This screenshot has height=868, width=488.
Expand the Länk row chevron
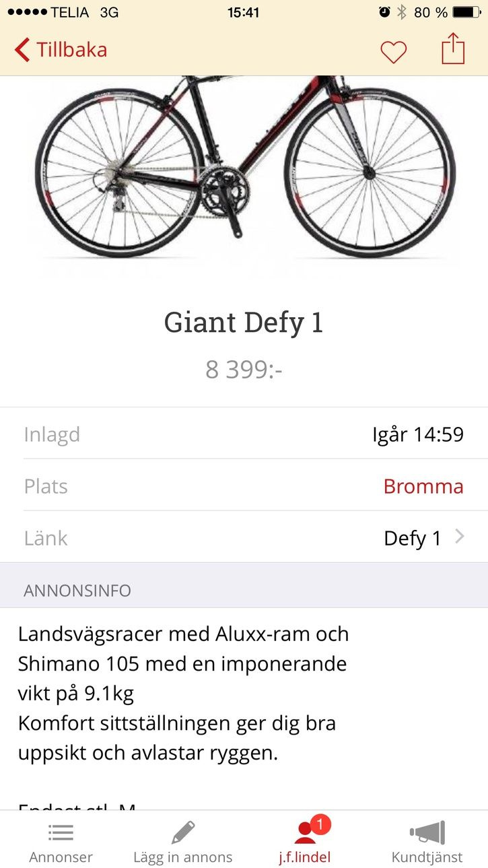[x=460, y=537]
